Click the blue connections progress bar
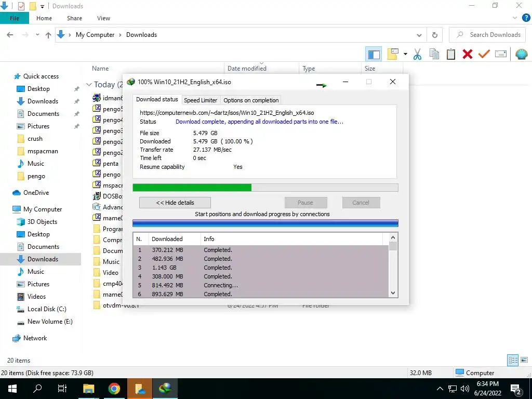This screenshot has height=399, width=532. click(265, 223)
